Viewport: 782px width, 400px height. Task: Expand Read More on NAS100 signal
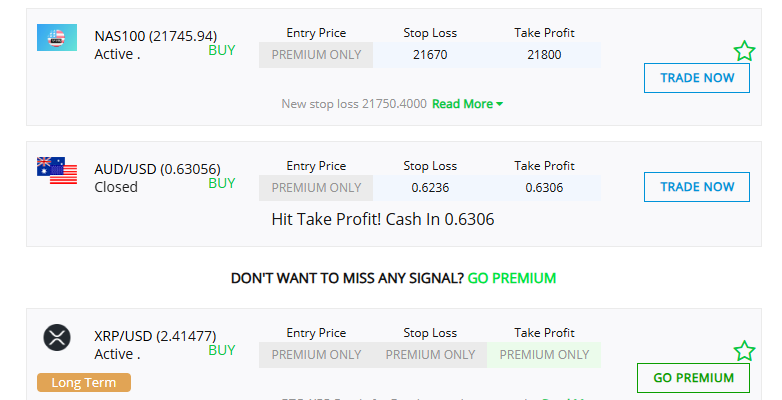pos(467,104)
